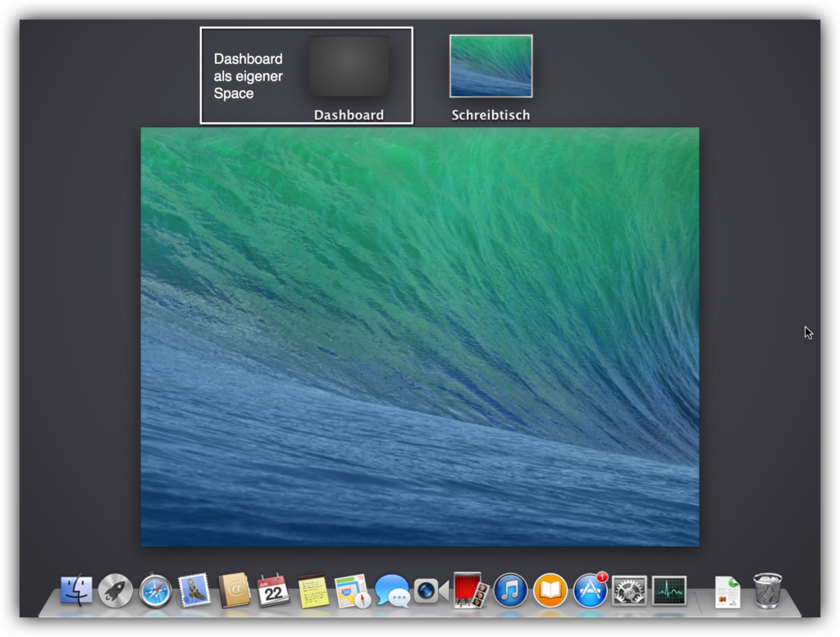Click the "Schreibtisch" label text
Viewport: 840px width, 637px height.
(x=491, y=115)
